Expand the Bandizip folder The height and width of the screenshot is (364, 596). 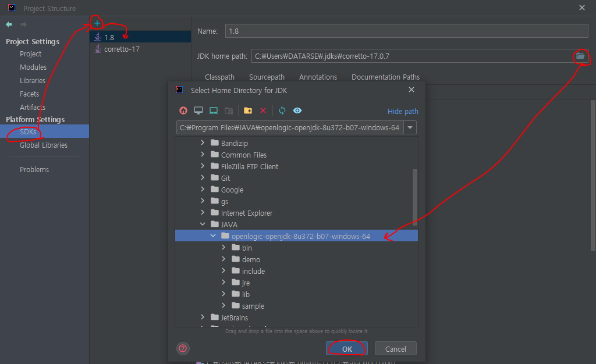(x=203, y=142)
